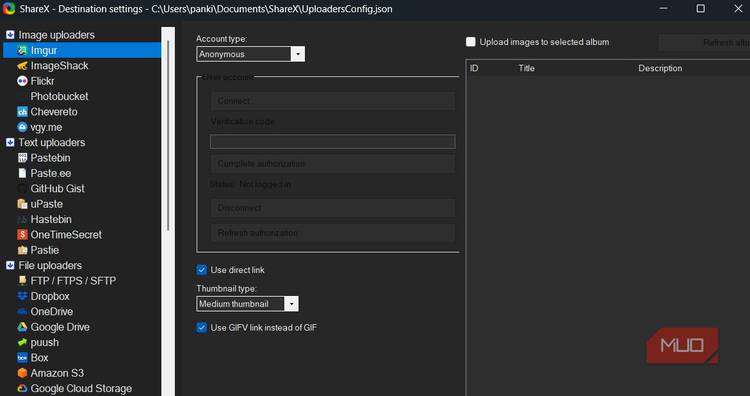Close the Destination settings window
The image size is (750, 396).
point(738,9)
